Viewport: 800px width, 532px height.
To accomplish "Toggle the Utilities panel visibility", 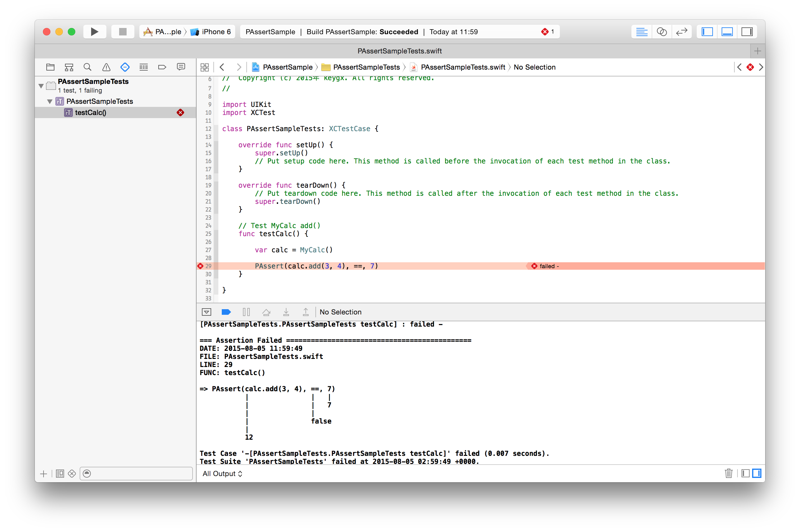I will coord(747,32).
